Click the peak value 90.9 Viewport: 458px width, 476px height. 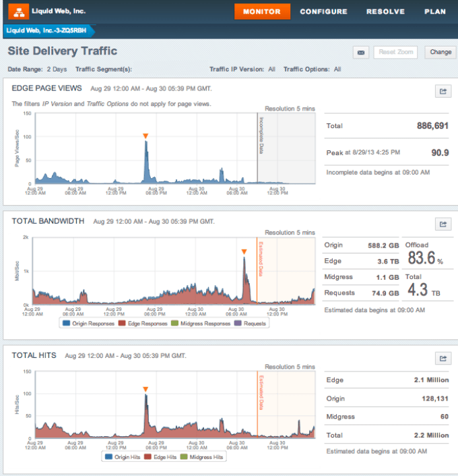click(x=440, y=152)
